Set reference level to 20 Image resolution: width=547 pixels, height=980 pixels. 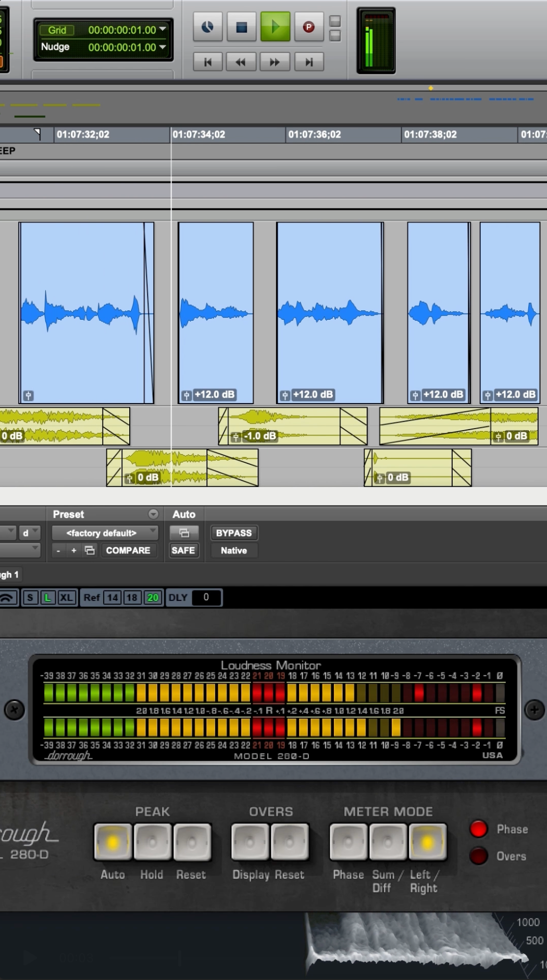[153, 597]
